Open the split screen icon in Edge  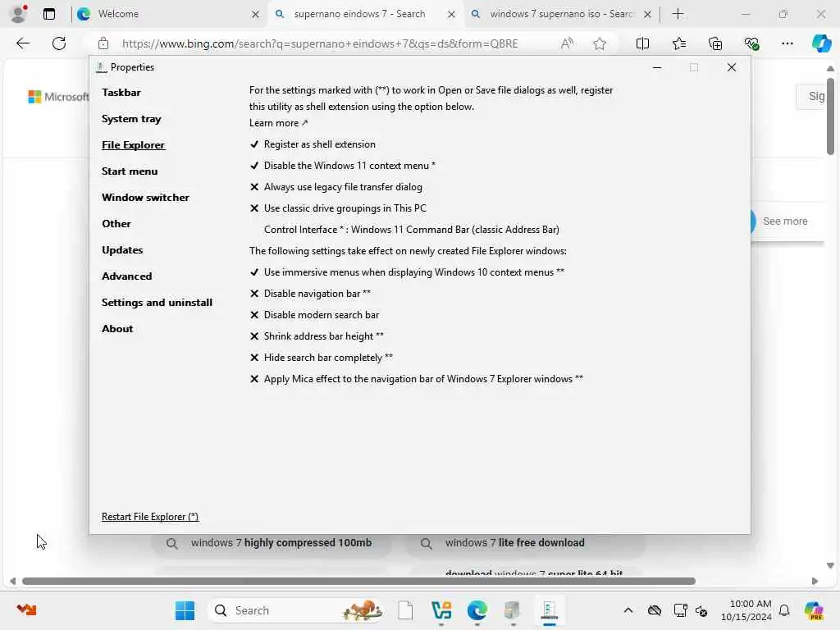pyautogui.click(x=642, y=43)
